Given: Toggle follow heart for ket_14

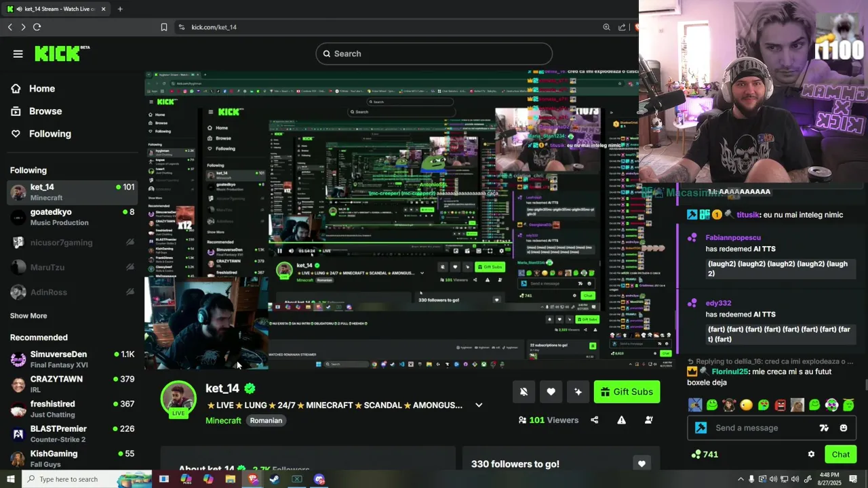Looking at the screenshot, I should pos(551,392).
